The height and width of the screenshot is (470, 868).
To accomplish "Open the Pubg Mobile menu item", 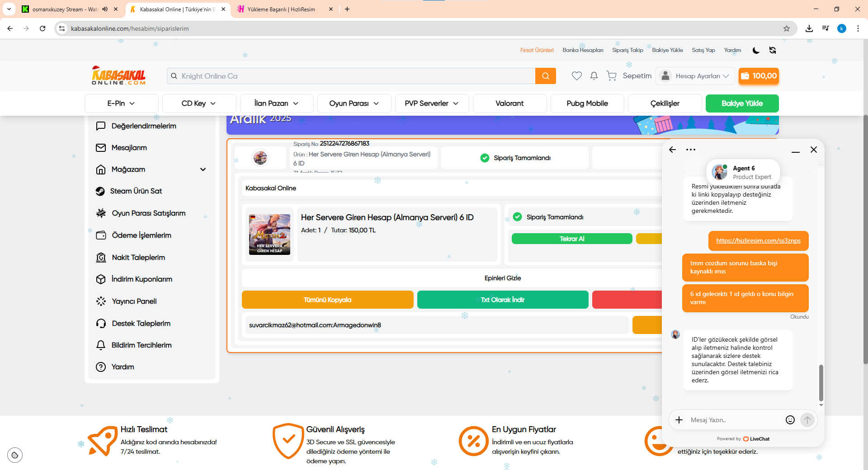I will coord(587,103).
